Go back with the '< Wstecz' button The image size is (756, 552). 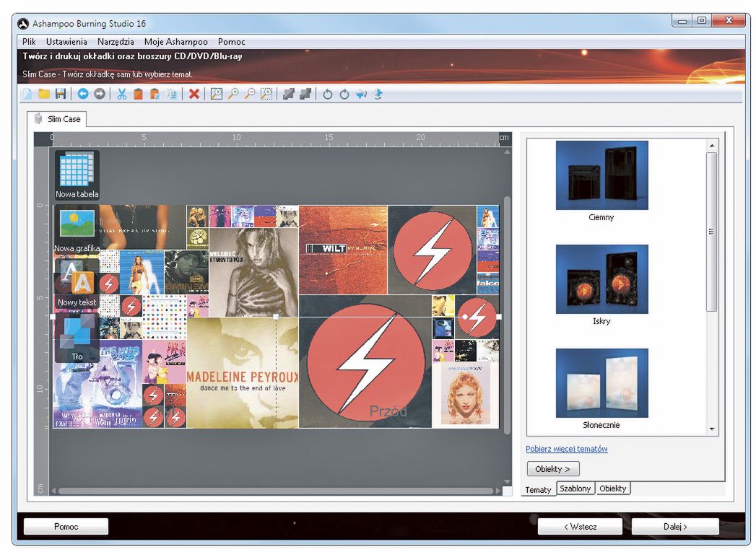(x=581, y=527)
